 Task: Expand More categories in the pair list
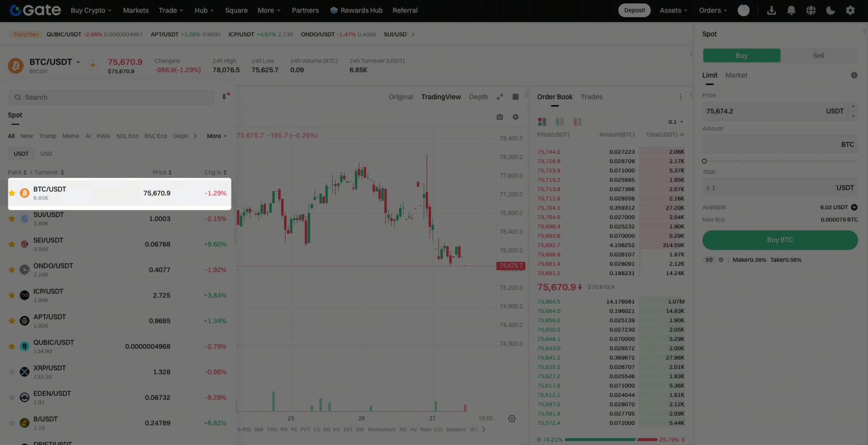point(217,136)
